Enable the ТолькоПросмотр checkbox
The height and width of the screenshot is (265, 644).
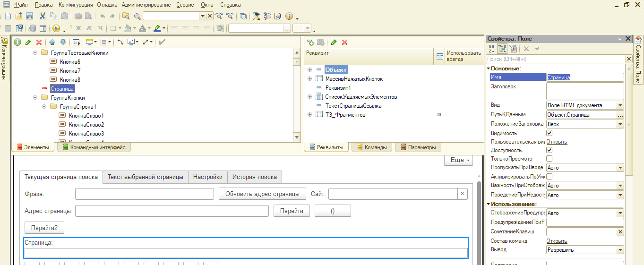click(549, 159)
